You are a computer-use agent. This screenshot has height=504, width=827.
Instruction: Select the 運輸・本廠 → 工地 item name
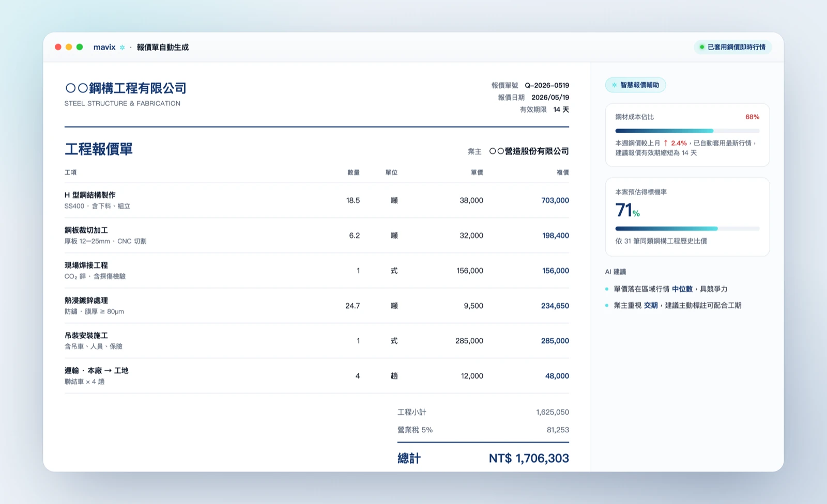97,371
